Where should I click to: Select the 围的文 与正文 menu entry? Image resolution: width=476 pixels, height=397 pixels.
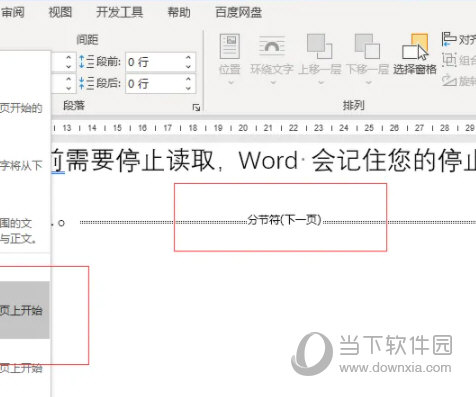pos(18,231)
